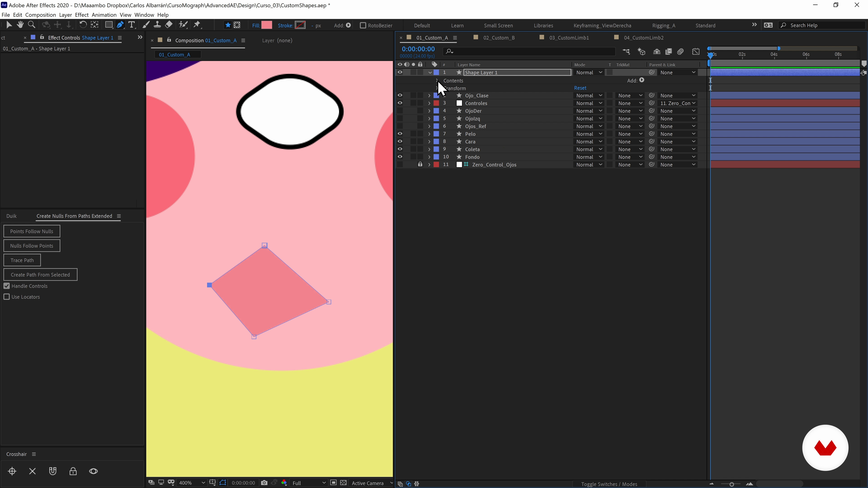The image size is (868, 488).
Task: Open the Graph Editor button
Action: click(x=696, y=52)
